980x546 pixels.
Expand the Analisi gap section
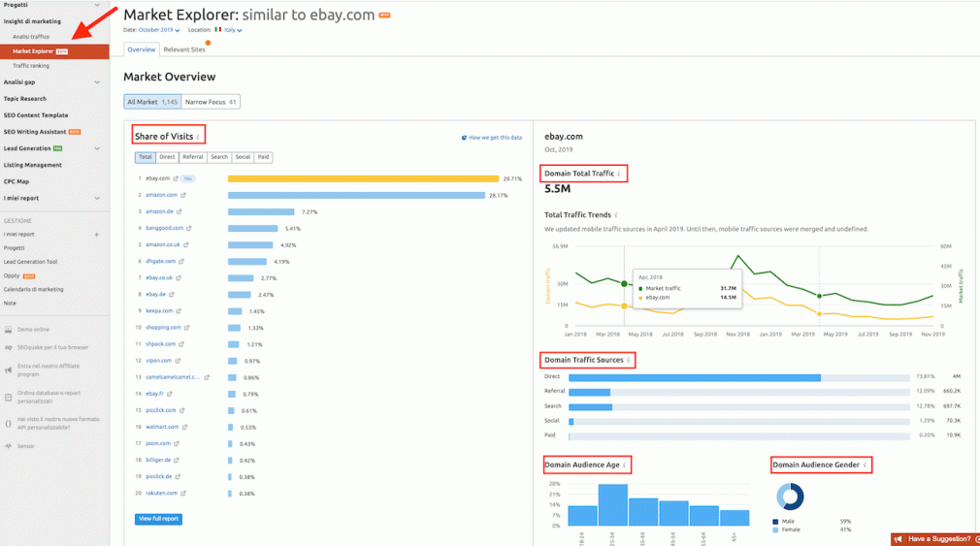point(97,82)
